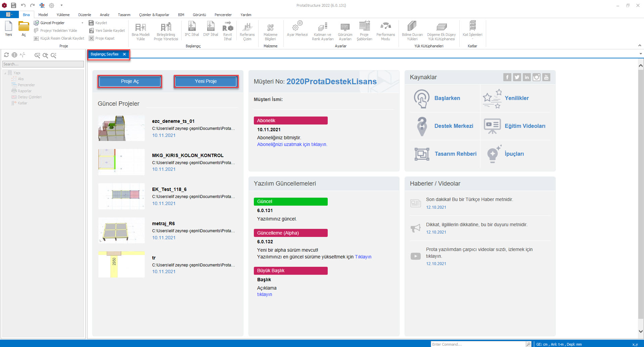Open the document tabs list arrow

click(641, 54)
